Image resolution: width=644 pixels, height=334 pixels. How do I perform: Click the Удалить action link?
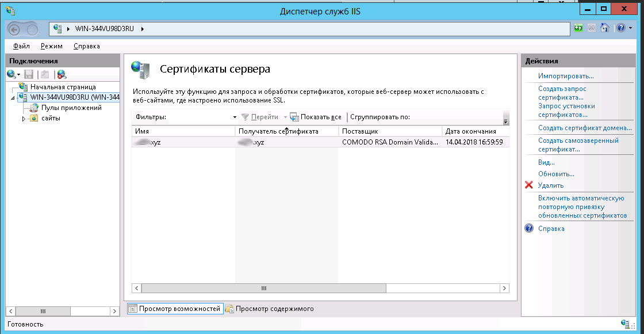tap(551, 185)
